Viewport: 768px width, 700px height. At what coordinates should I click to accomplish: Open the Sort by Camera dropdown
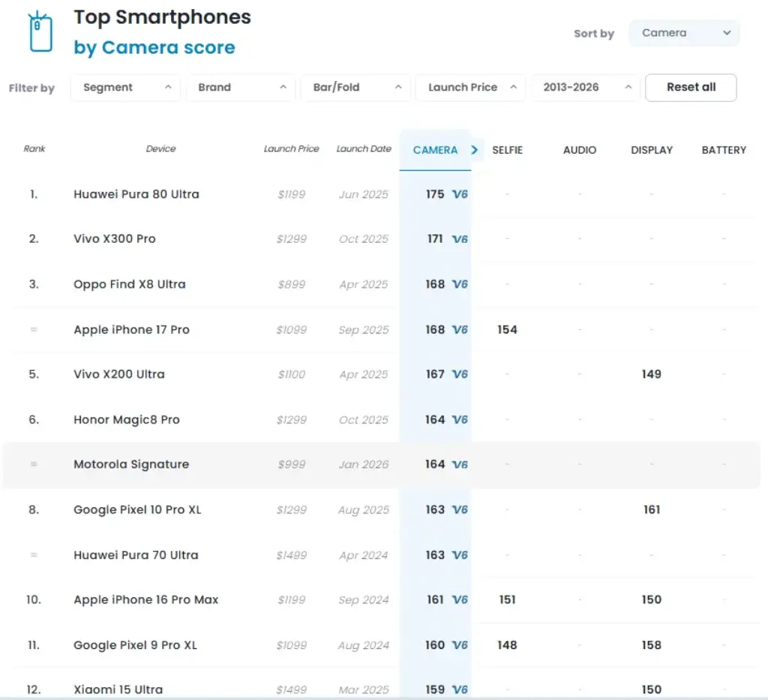click(x=684, y=33)
